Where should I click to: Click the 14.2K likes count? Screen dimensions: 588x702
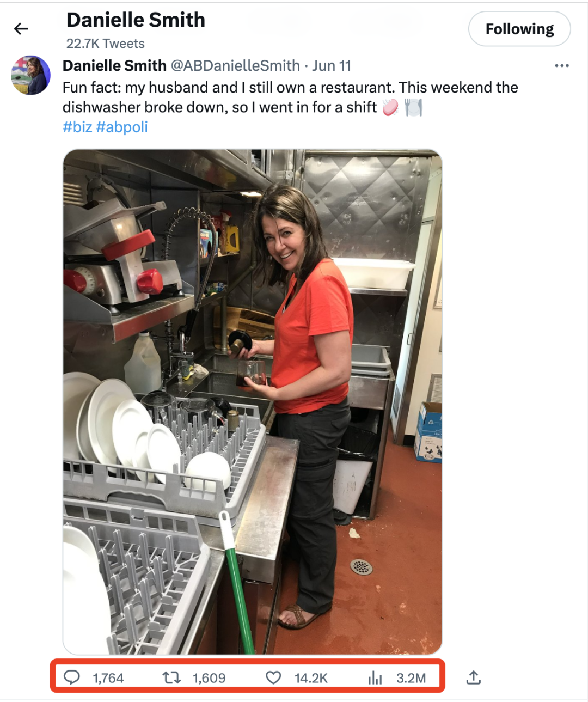[311, 678]
